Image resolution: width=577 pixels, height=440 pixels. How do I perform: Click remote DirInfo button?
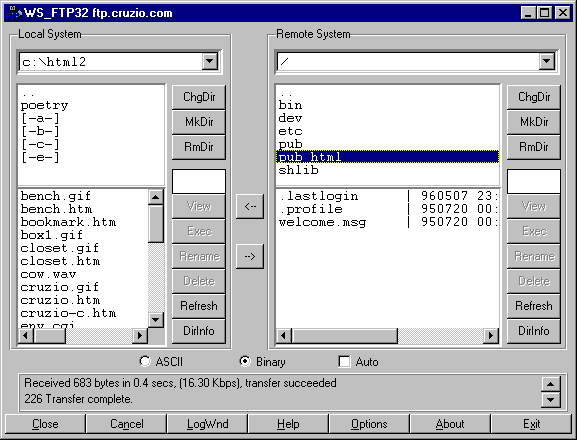click(534, 331)
